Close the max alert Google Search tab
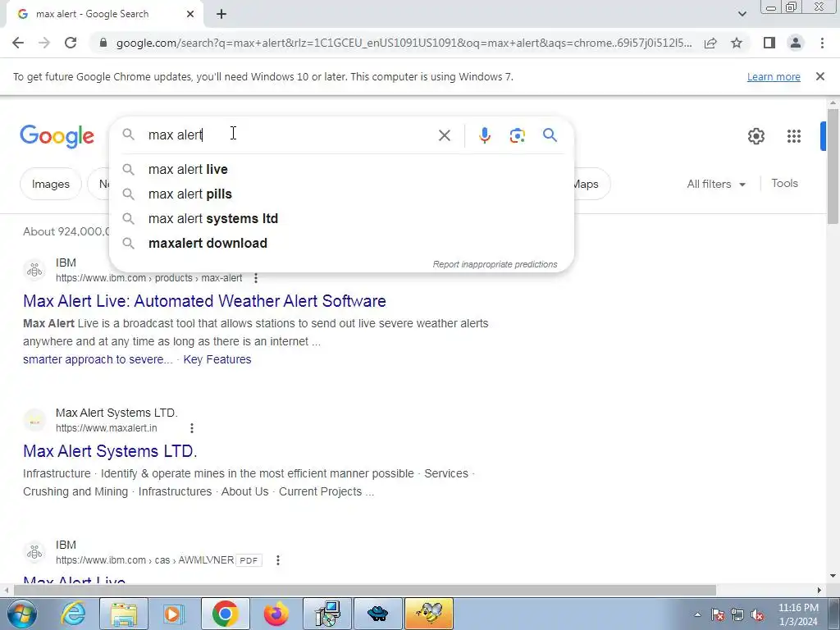 point(190,15)
